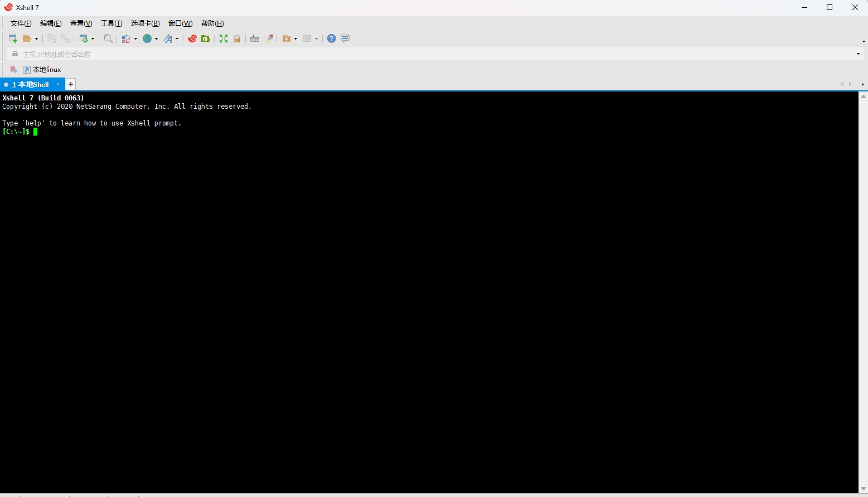The height and width of the screenshot is (497, 868).
Task: Click the color scheme icon
Action: 126,38
